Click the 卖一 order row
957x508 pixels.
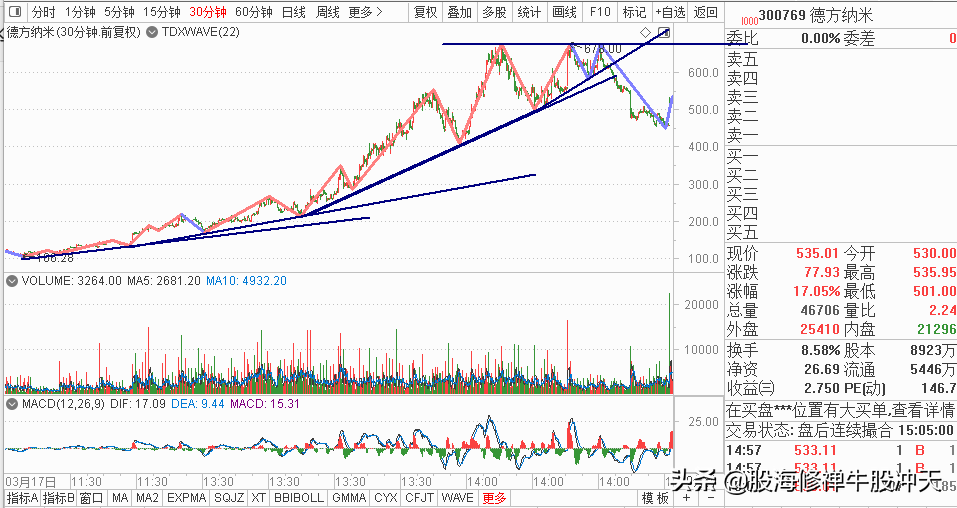click(x=841, y=136)
